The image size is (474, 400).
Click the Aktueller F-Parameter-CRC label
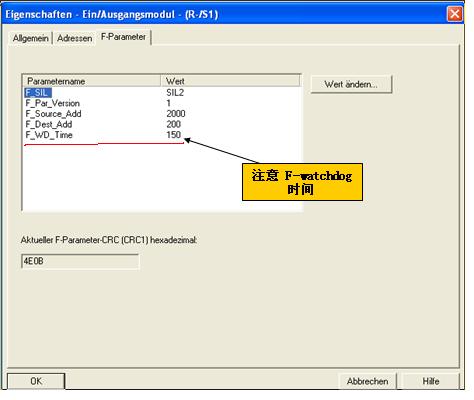click(x=109, y=240)
